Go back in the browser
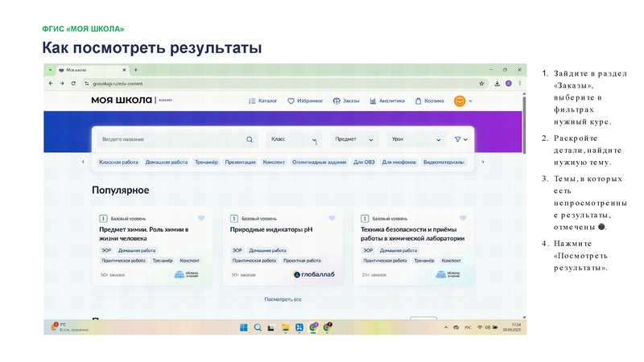The image size is (644, 362). point(51,84)
